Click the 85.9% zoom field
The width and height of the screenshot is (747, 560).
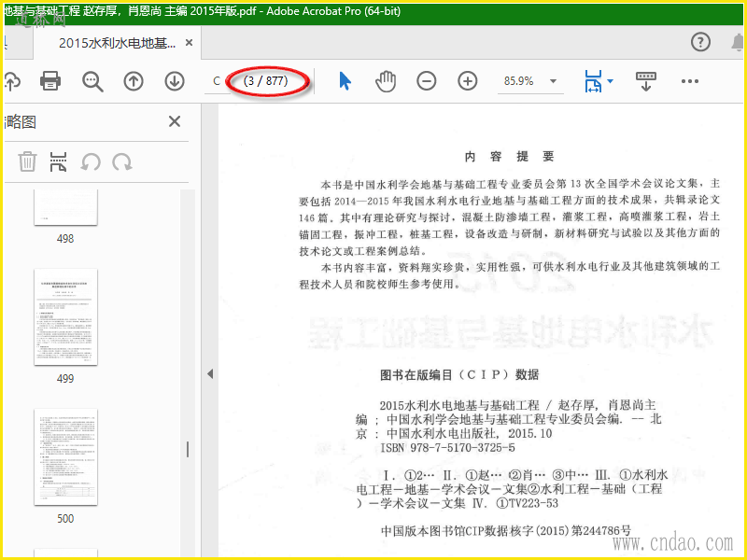pos(519,81)
